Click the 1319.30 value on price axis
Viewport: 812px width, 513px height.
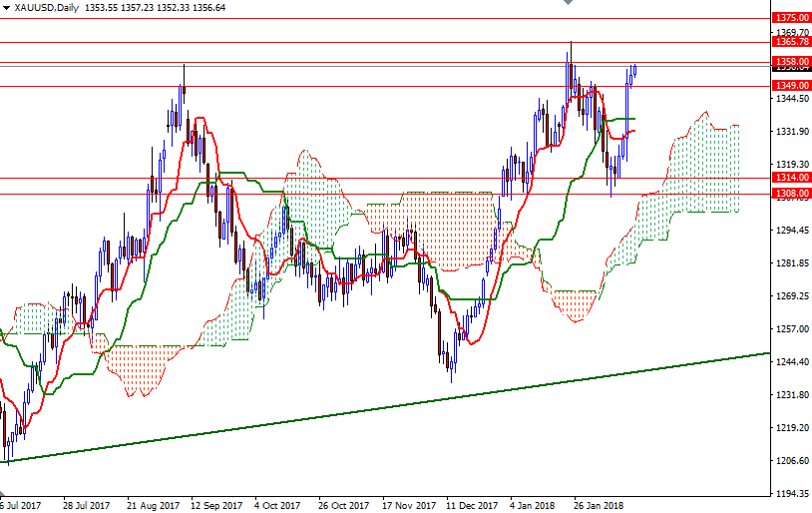[x=792, y=165]
